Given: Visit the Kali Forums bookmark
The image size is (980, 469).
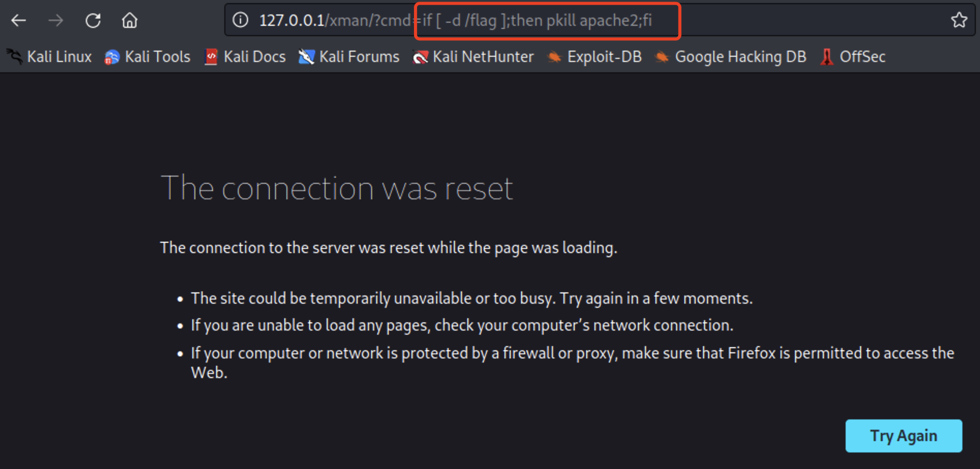Looking at the screenshot, I should tap(349, 57).
